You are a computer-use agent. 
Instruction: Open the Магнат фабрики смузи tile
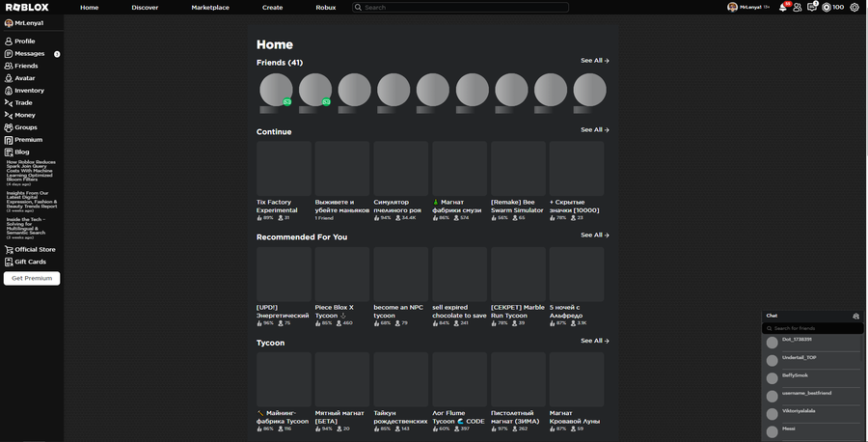point(459,181)
